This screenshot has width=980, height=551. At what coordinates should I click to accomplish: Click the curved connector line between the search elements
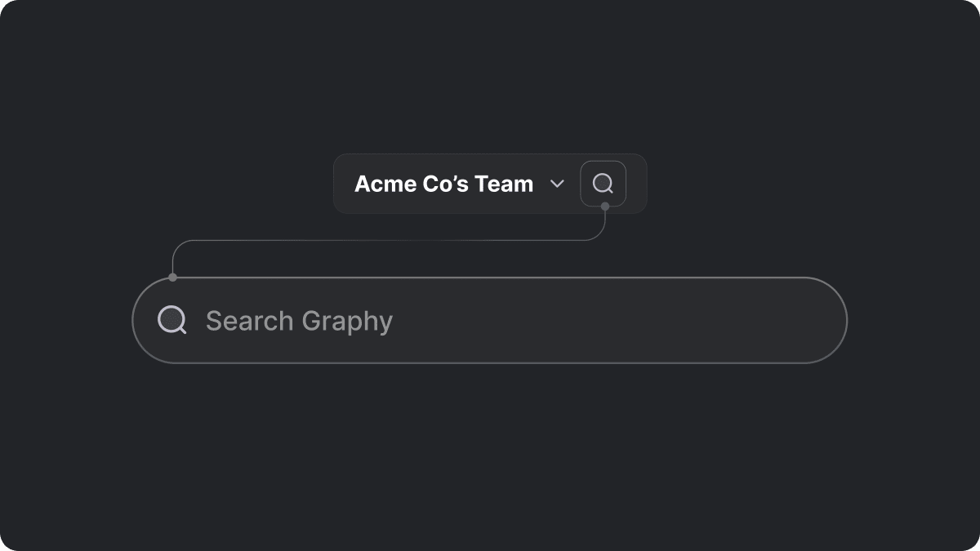pyautogui.click(x=389, y=240)
